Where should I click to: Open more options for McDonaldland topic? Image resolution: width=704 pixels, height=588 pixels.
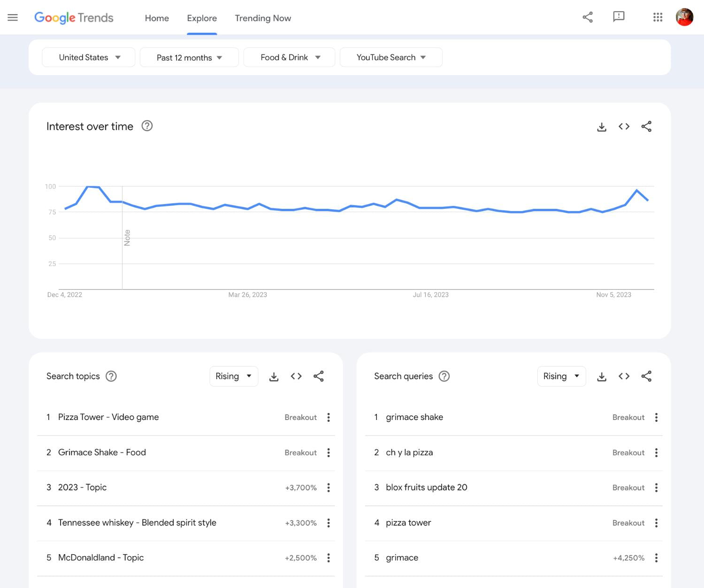tap(329, 557)
